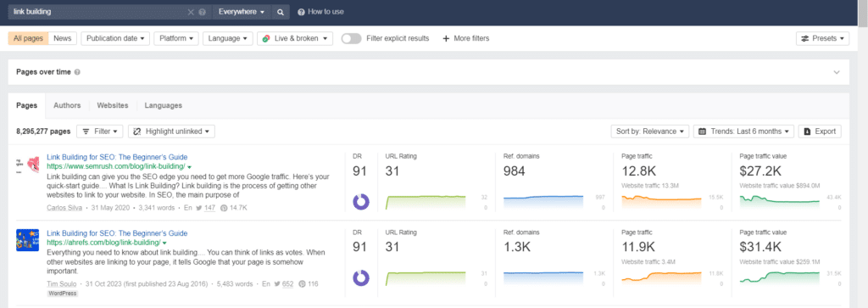The image size is (868, 308).
Task: Click semrush Page traffic trend graph
Action: point(662,202)
